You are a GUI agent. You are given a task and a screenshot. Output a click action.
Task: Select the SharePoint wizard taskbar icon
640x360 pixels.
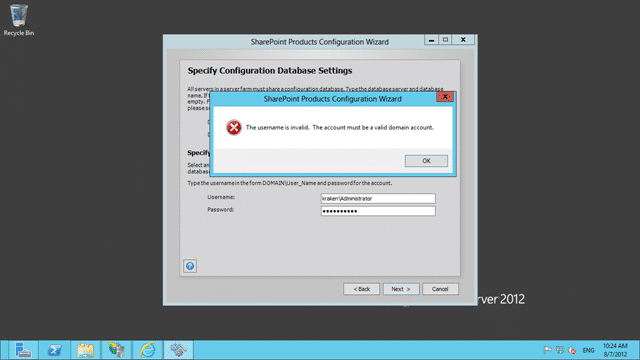pos(178,350)
